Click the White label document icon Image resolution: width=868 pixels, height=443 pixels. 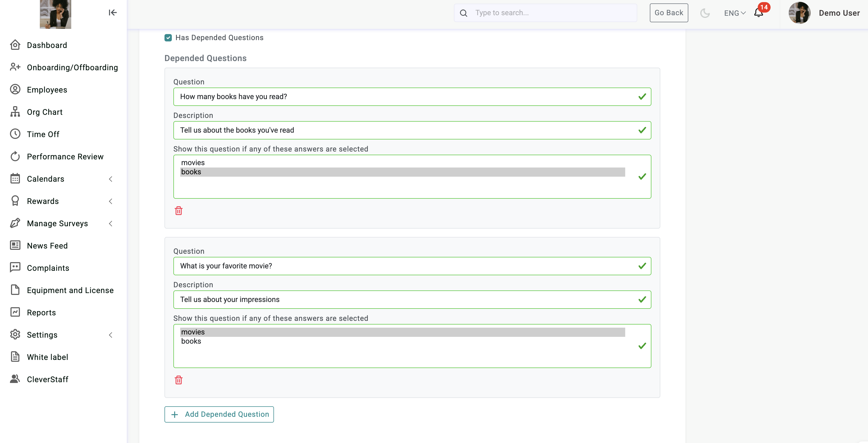[15, 357]
